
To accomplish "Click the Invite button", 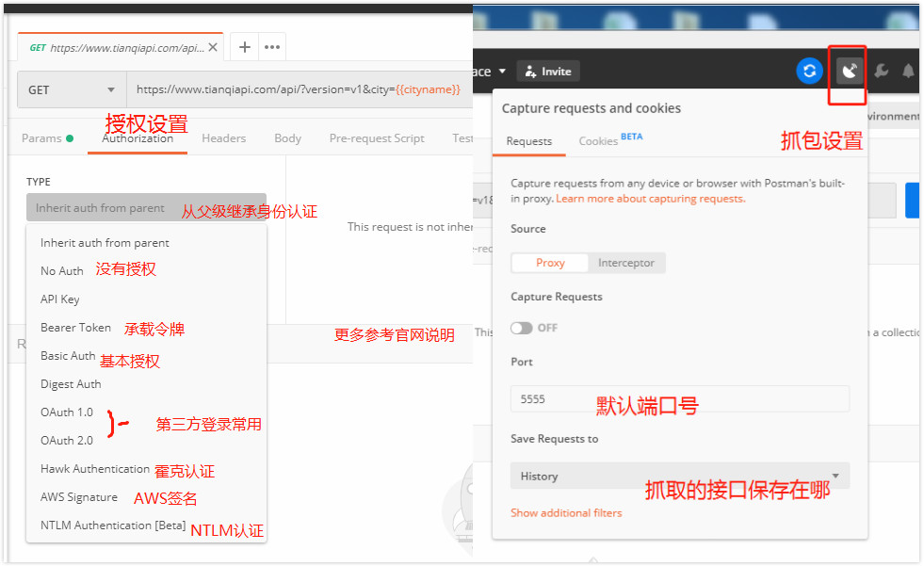I will (x=548, y=72).
